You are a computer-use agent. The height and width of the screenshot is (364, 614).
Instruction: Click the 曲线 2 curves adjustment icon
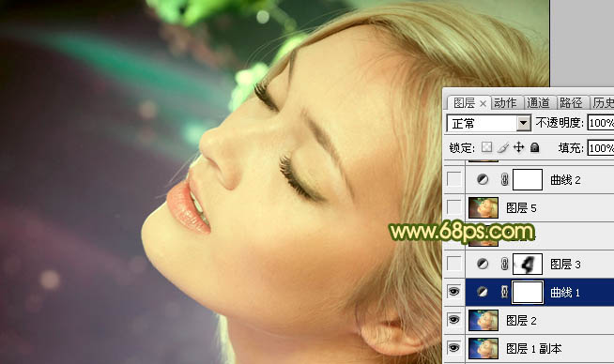(483, 179)
